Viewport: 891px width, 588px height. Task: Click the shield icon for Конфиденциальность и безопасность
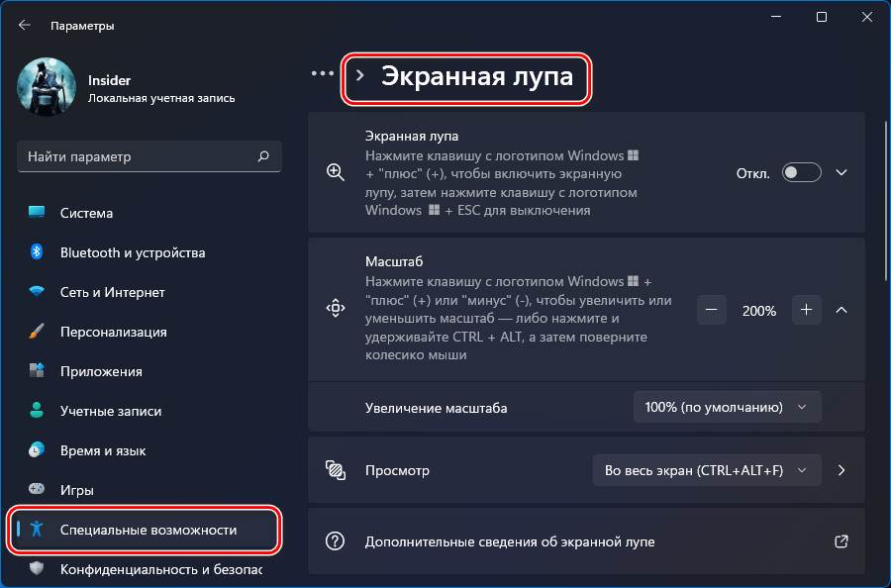point(37,568)
